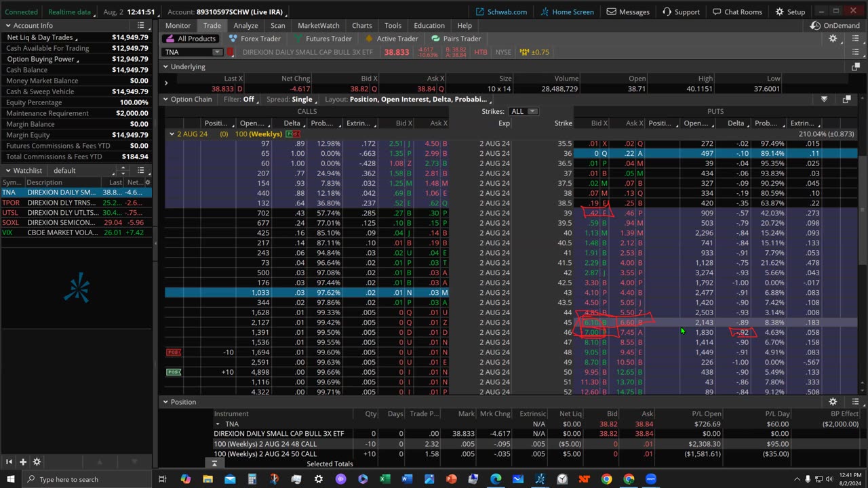Image resolution: width=868 pixels, height=488 pixels.
Task: Select TPOR row in the watchlist
Action: [x=76, y=203]
